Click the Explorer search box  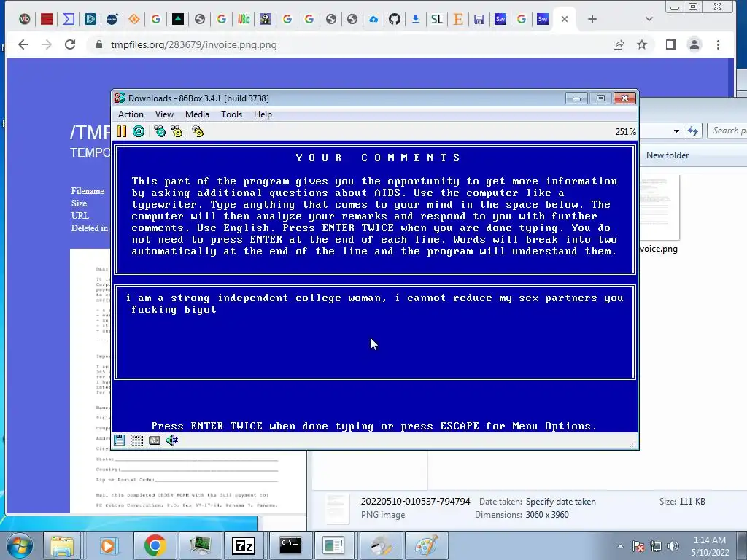pos(727,131)
